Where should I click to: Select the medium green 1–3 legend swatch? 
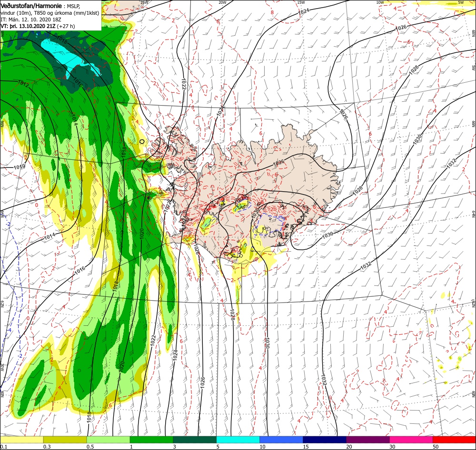coord(151,440)
